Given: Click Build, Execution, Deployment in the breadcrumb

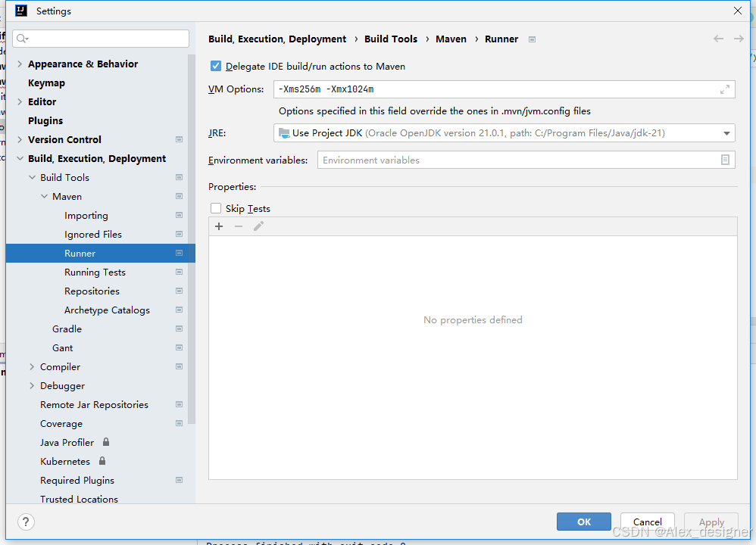Looking at the screenshot, I should [x=277, y=39].
